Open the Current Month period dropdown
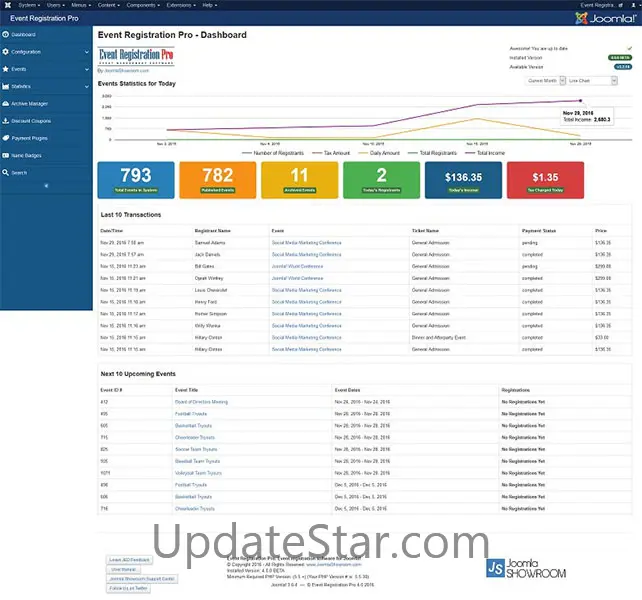This screenshot has width=642, height=600. click(545, 81)
